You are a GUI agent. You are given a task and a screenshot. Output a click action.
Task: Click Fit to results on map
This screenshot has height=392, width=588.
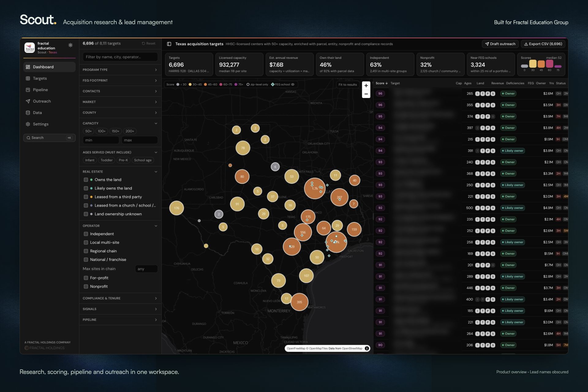coord(348,85)
